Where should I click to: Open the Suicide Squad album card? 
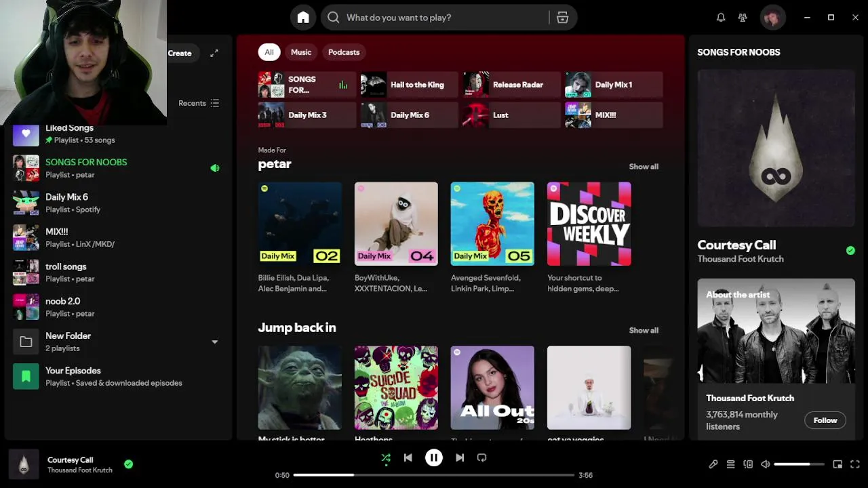coord(396,388)
